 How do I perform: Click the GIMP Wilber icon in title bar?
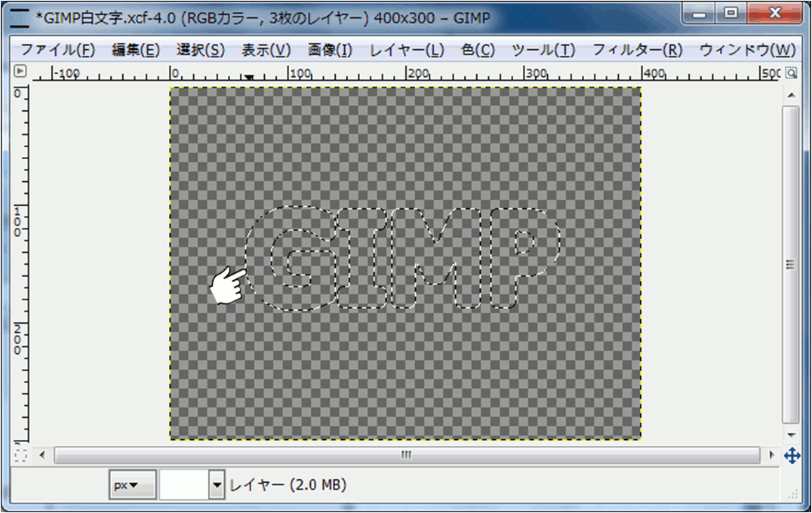point(20,16)
